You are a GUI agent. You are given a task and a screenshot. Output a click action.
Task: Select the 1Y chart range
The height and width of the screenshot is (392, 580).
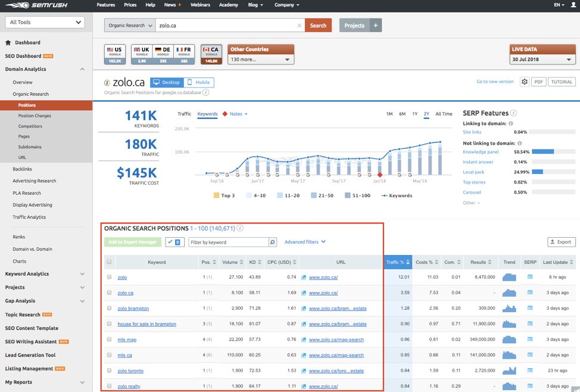pyautogui.click(x=415, y=114)
